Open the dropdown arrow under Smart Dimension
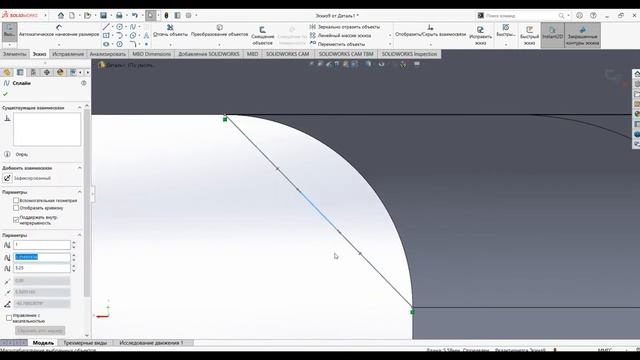This screenshot has height=360, width=640. (59, 44)
